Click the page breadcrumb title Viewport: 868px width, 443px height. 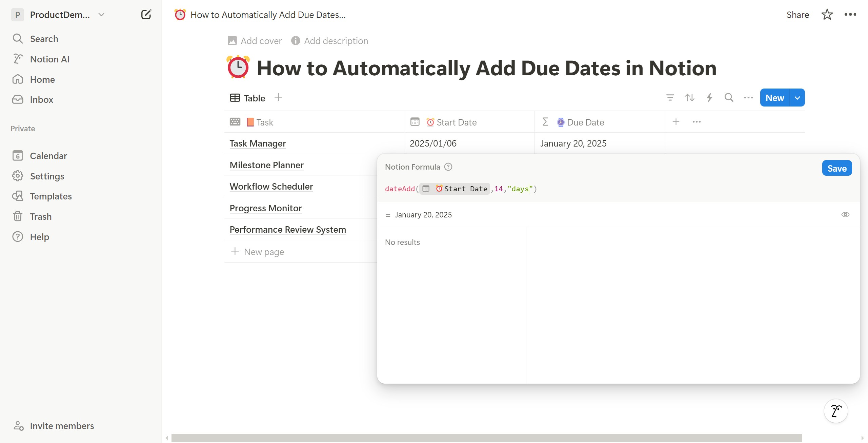[x=268, y=15]
